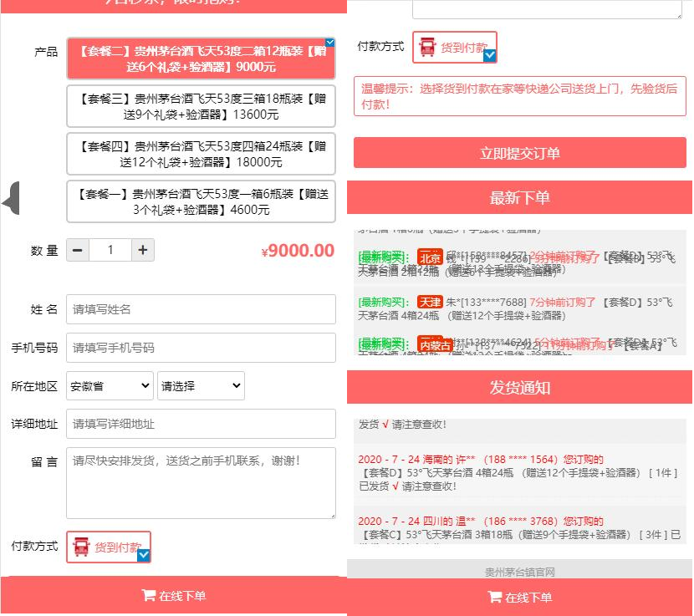Screen dimensions: 694x616
Task: Click the 贵州茅台镇官网 footer text
Action: pyautogui.click(x=519, y=573)
